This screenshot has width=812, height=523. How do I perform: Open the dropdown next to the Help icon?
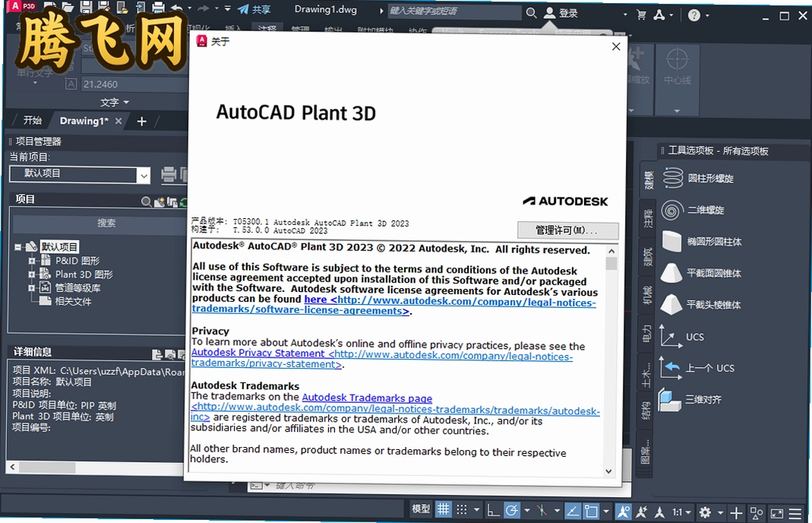707,15
